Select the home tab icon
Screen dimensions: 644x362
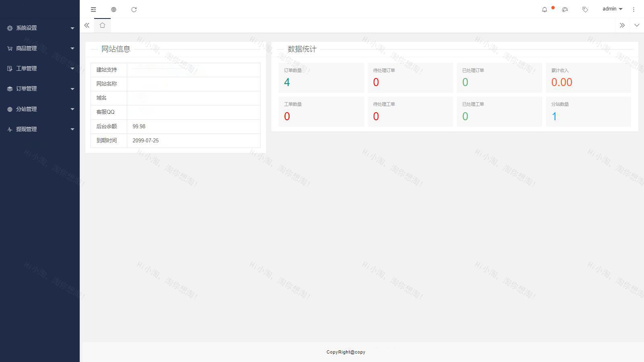(x=102, y=25)
